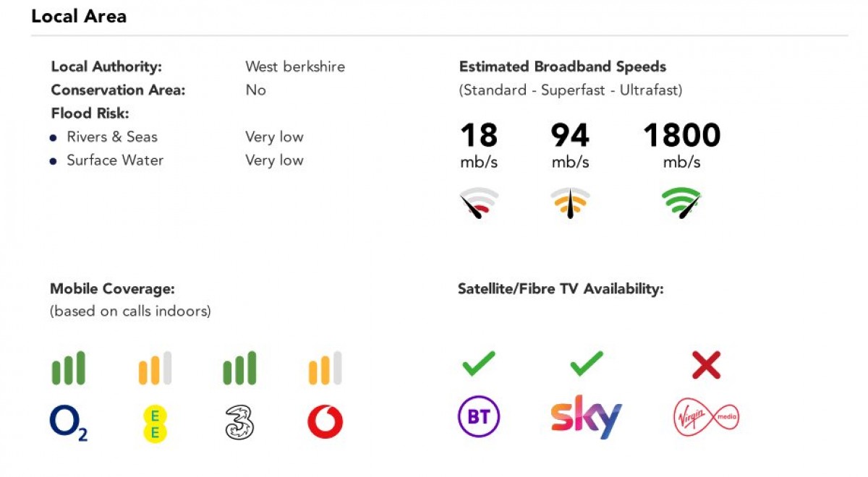The image size is (868, 477).
Task: Select the Three mobile network logo
Action: point(239,423)
